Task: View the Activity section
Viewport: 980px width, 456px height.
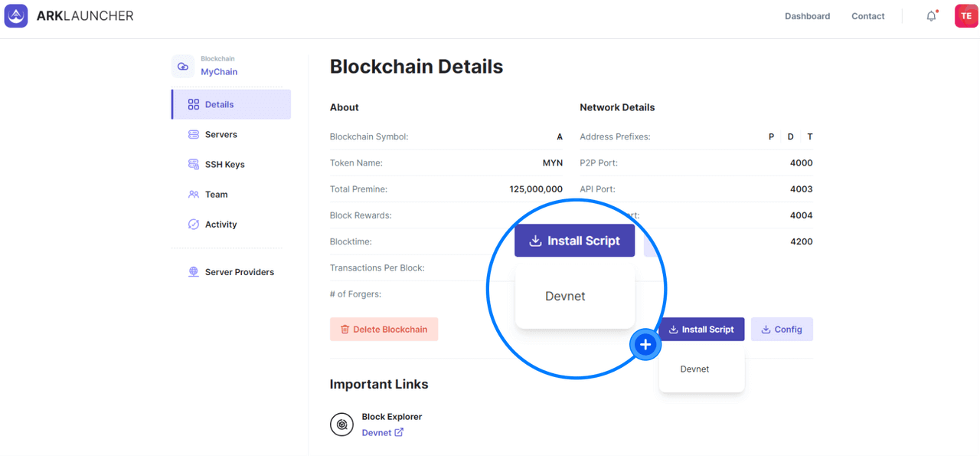Action: tap(220, 225)
